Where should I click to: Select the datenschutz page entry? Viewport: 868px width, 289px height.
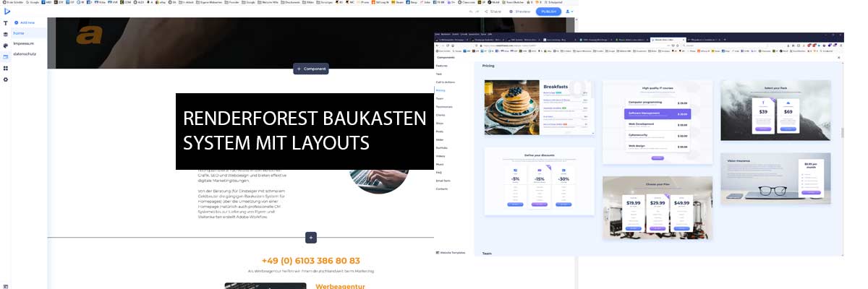[25, 53]
